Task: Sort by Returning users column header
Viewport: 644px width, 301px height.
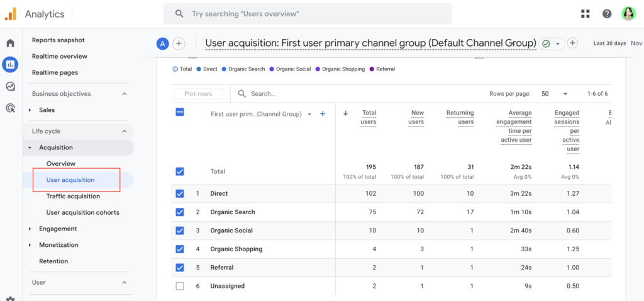Action: pyautogui.click(x=460, y=117)
